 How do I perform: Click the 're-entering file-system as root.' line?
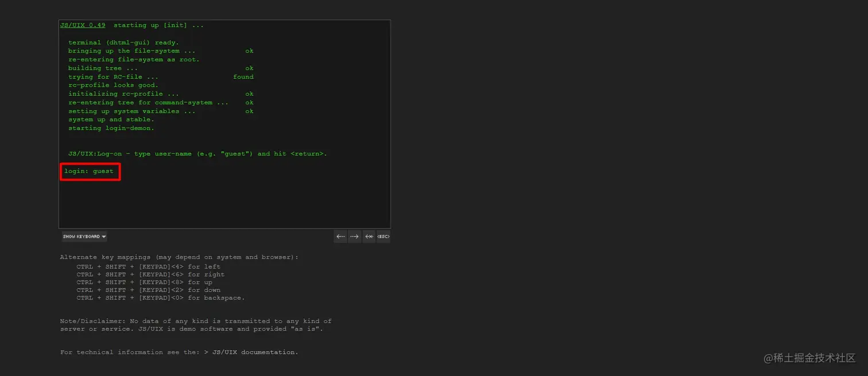[x=134, y=60]
